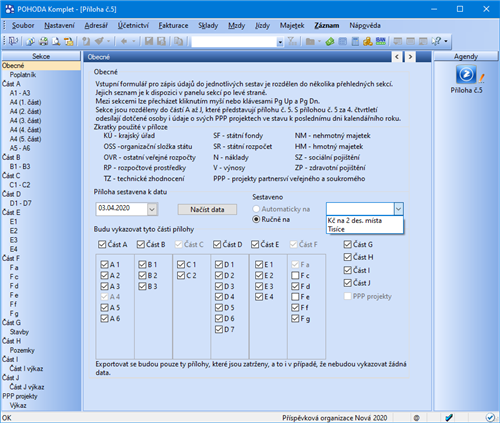Collapse the Sestaveno units combo box arrow

(399, 209)
